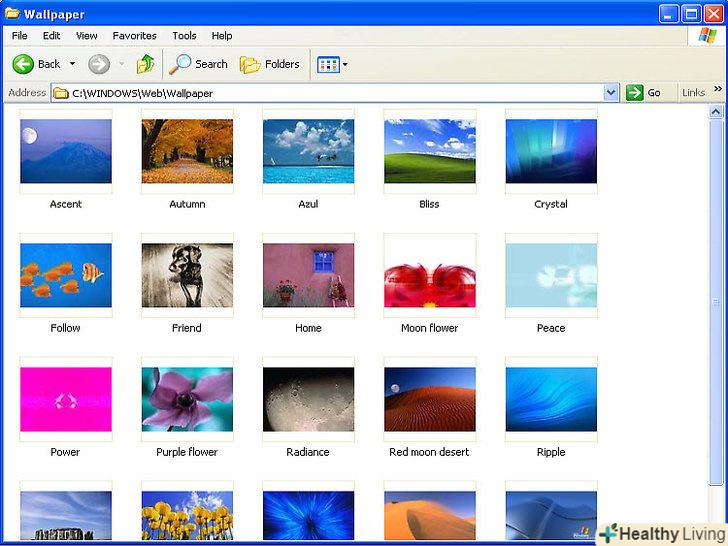728x546 pixels.
Task: Click the 'Autumn' file name
Action: (x=187, y=204)
